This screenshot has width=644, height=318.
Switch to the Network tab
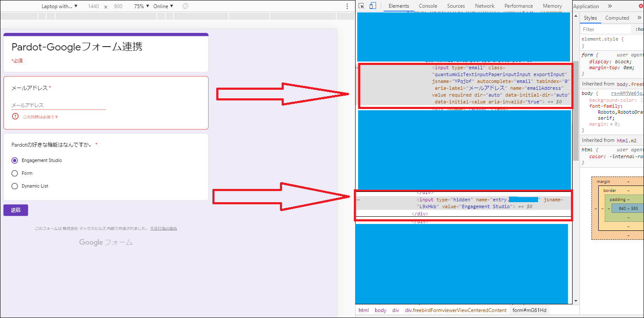coord(485,6)
